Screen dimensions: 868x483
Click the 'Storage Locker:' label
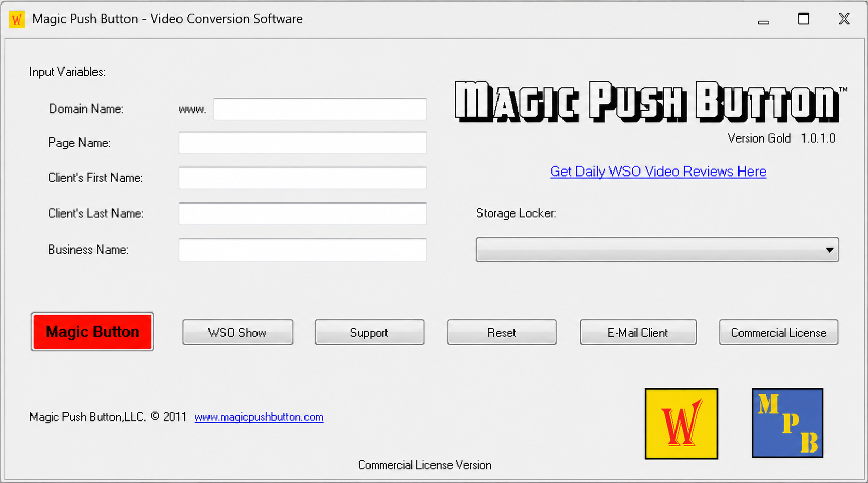coord(516,213)
